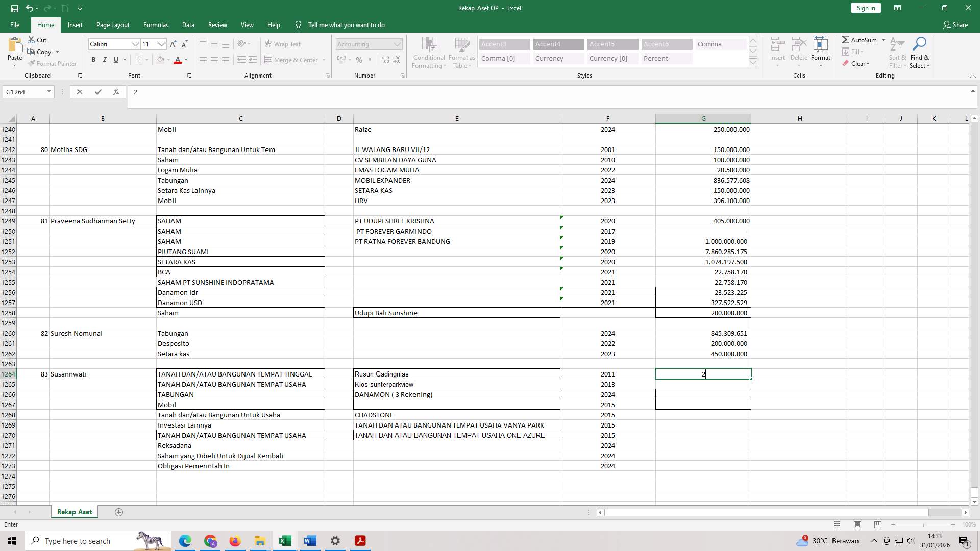
Task: Click Format as Table
Action: tap(461, 53)
